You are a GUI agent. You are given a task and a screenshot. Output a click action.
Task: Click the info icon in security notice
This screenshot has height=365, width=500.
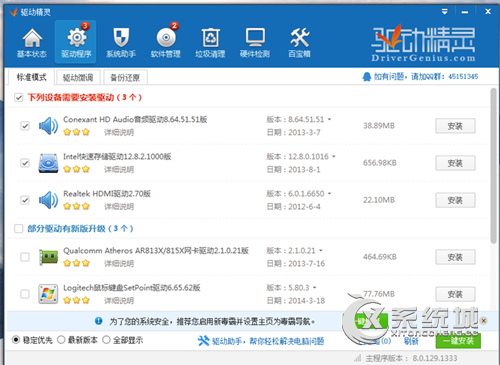click(x=99, y=321)
